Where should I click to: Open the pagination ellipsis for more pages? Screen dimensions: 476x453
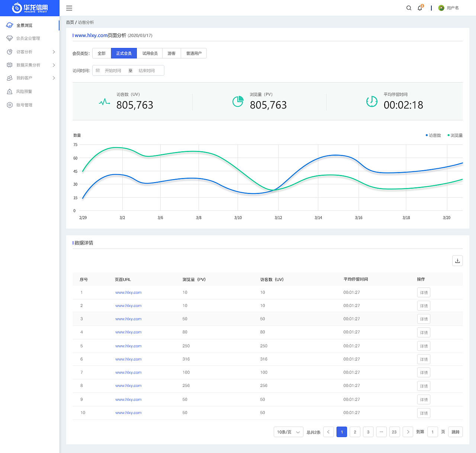(381, 432)
